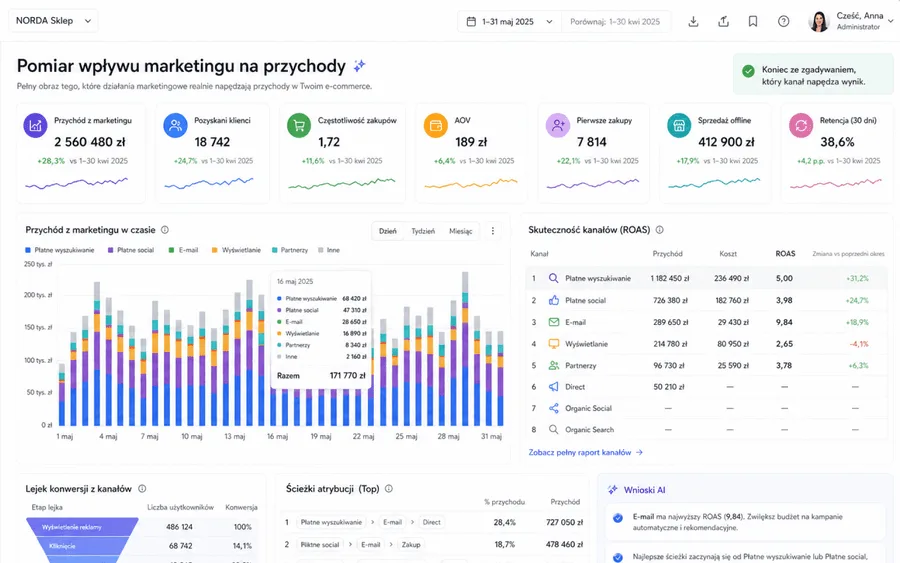The height and width of the screenshot is (563, 900).
Task: Open the chart three-dot options menu
Action: click(492, 231)
